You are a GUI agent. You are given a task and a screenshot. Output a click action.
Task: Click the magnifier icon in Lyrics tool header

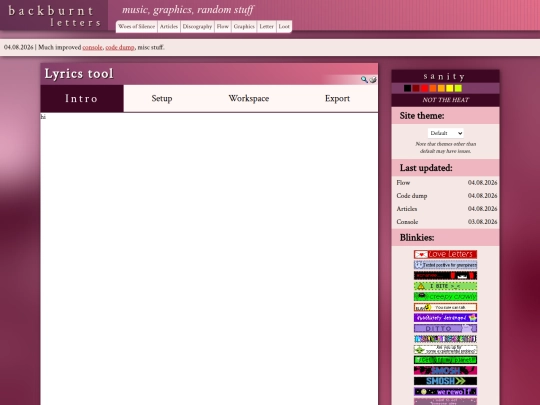364,80
